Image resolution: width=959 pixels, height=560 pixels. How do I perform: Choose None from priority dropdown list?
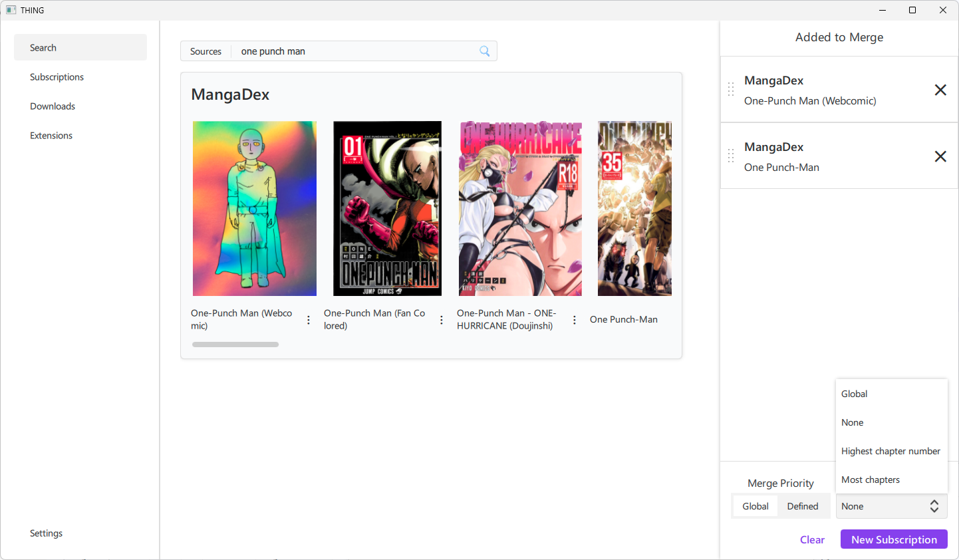[891, 422]
